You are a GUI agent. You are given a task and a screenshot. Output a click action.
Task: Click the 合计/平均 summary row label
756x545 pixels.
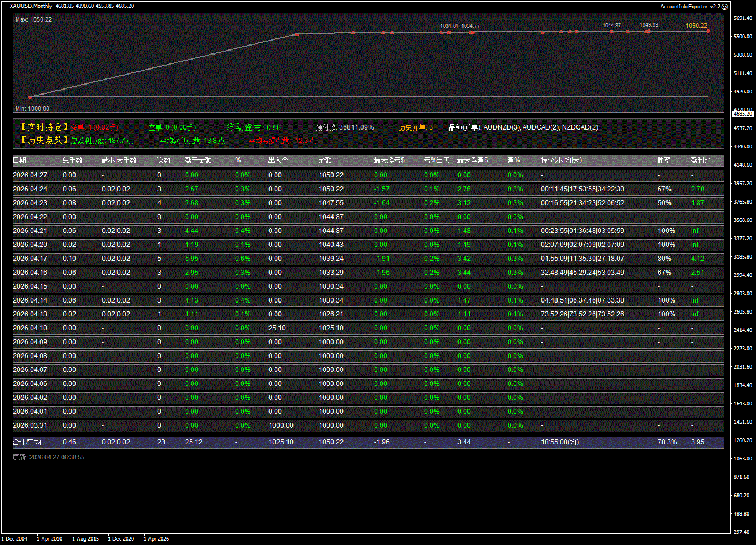27,442
